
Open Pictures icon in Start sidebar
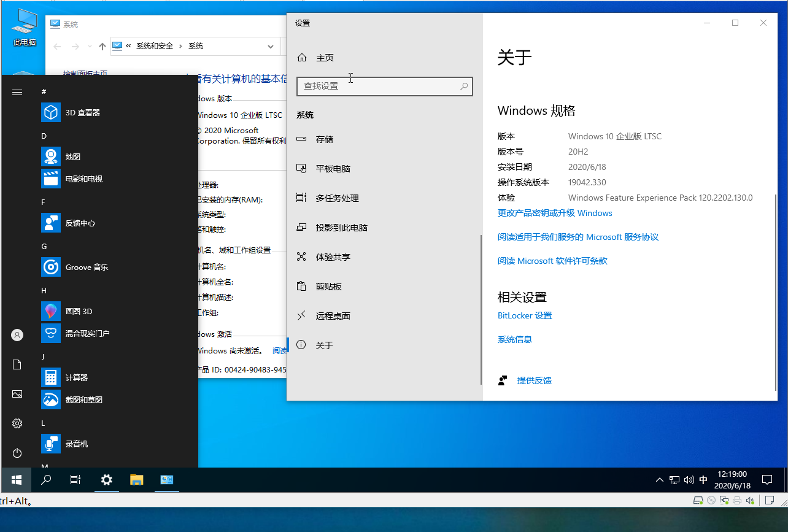(17, 394)
